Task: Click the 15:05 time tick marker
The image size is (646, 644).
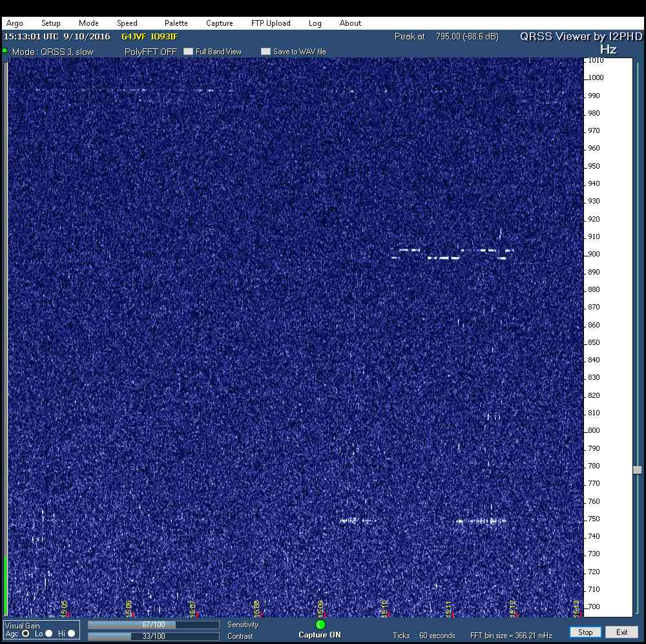Action: point(64,608)
